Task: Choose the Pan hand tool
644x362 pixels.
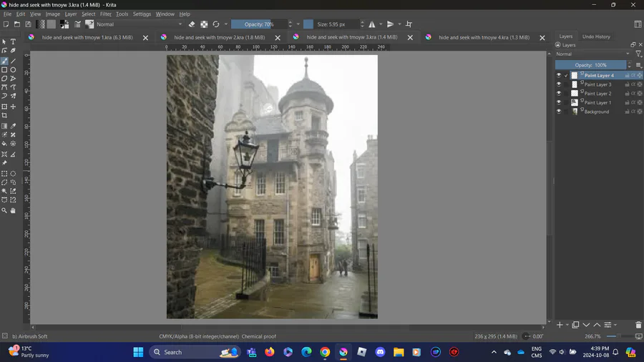Action: pos(13,210)
